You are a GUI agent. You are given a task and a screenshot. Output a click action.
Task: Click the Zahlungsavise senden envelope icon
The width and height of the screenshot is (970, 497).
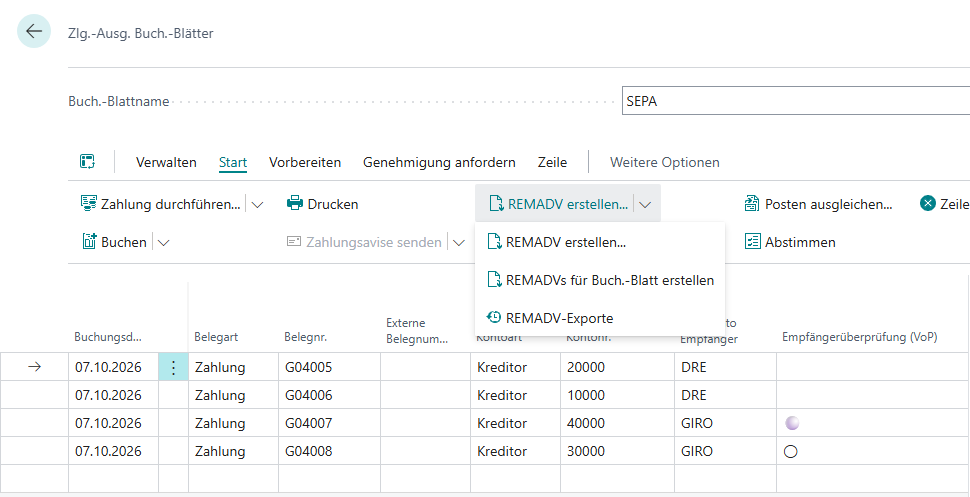[294, 242]
